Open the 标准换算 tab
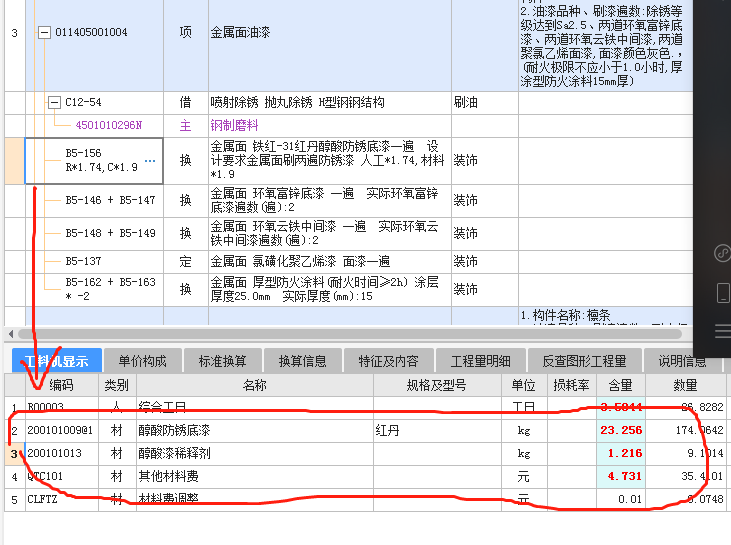The image size is (731, 545). pos(222,361)
